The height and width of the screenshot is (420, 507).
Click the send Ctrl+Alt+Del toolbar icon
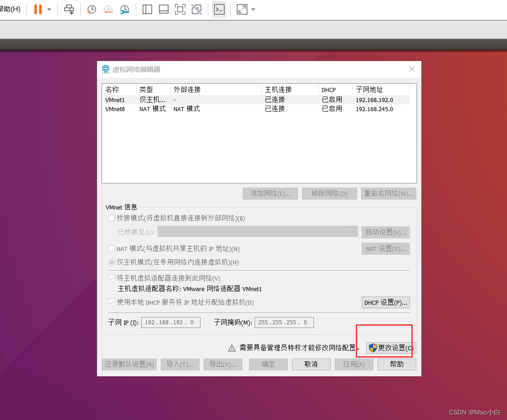coord(69,10)
